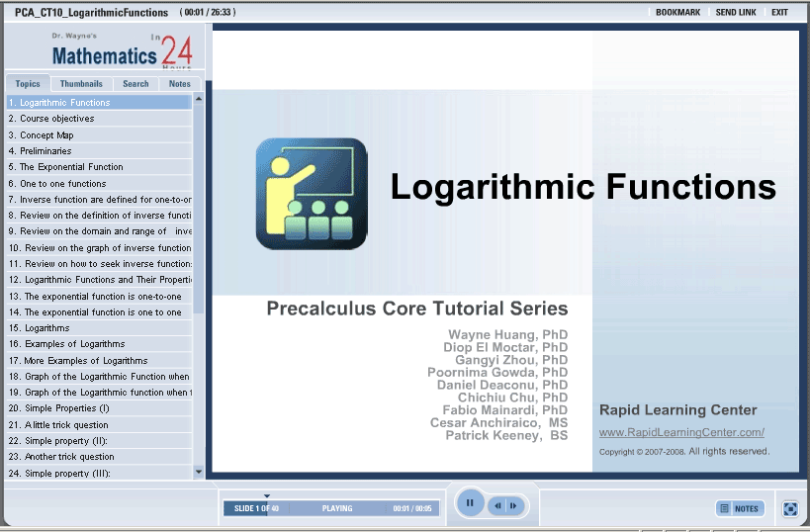Select topic 11. Review on how to seek
The image size is (810, 532).
coord(99,263)
